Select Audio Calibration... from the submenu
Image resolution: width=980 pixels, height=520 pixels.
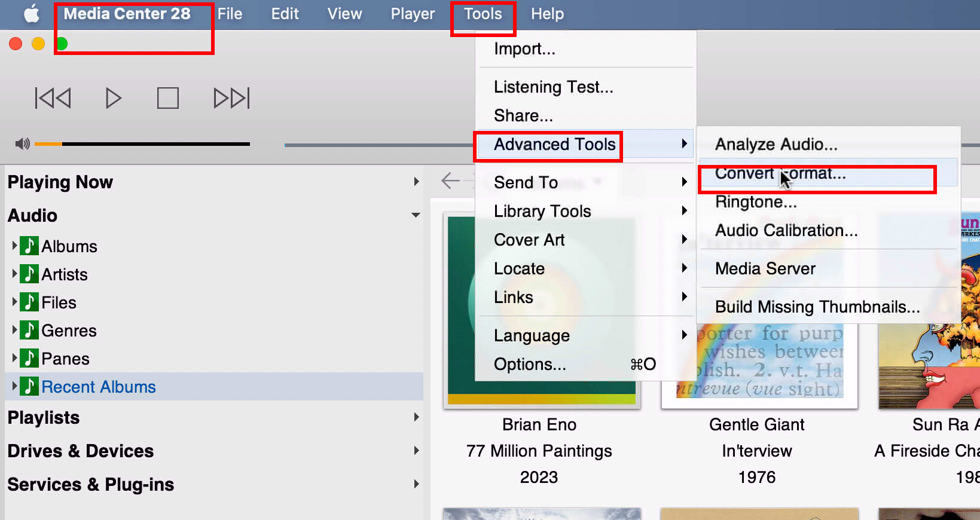point(828,231)
